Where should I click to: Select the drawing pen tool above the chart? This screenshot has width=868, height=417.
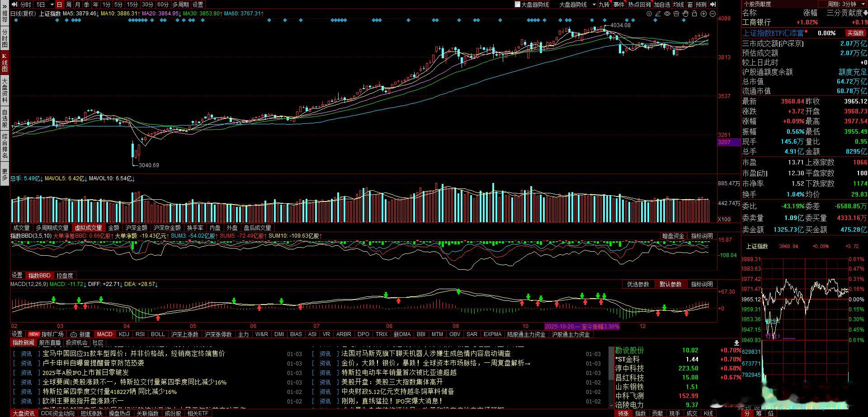pyautogui.click(x=658, y=14)
